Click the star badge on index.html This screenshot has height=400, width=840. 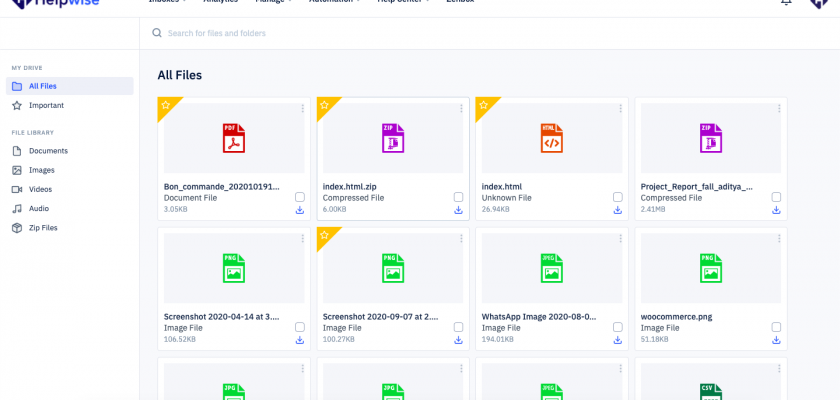pyautogui.click(x=483, y=105)
